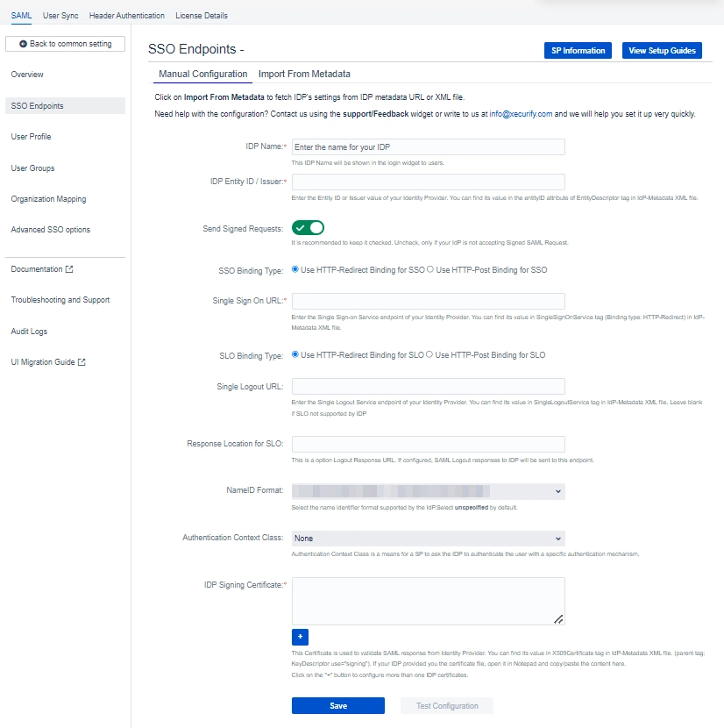Open the NameID Format dropdown

pyautogui.click(x=428, y=491)
